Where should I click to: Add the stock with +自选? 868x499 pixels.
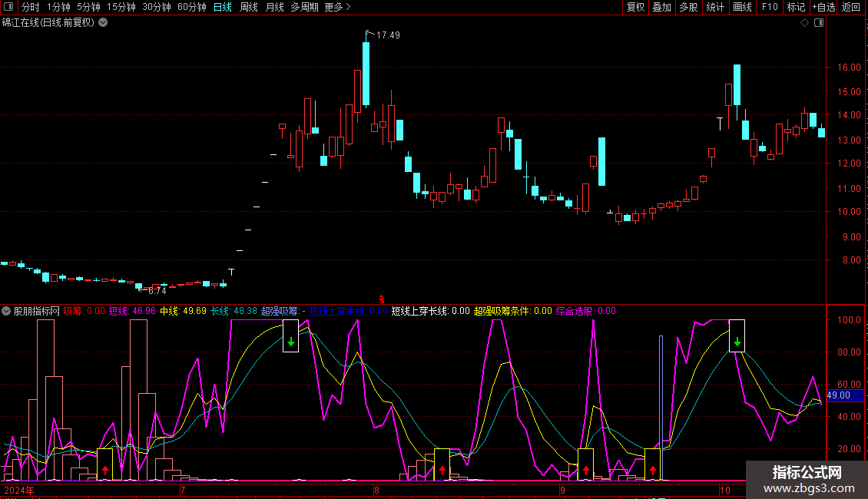(823, 7)
